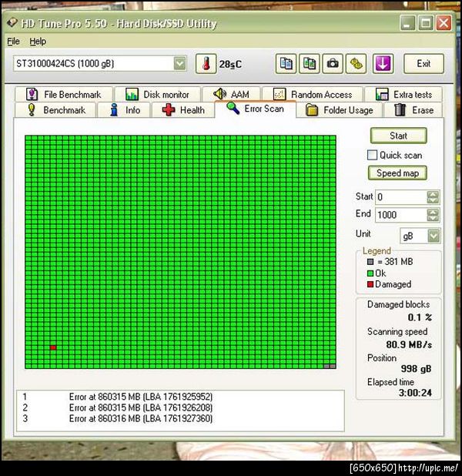This screenshot has height=476, width=462.
Task: Click the 998 gB position value
Action: (x=416, y=369)
